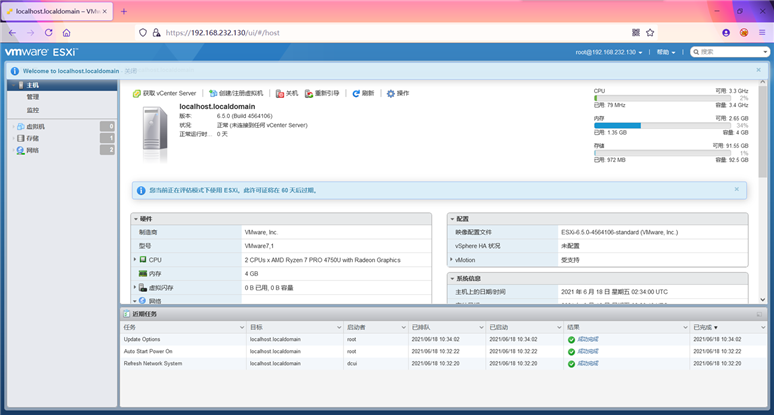Close the Welcome to localhost.localdomain banner
Screen dimensions: 774x415
coord(758,70)
